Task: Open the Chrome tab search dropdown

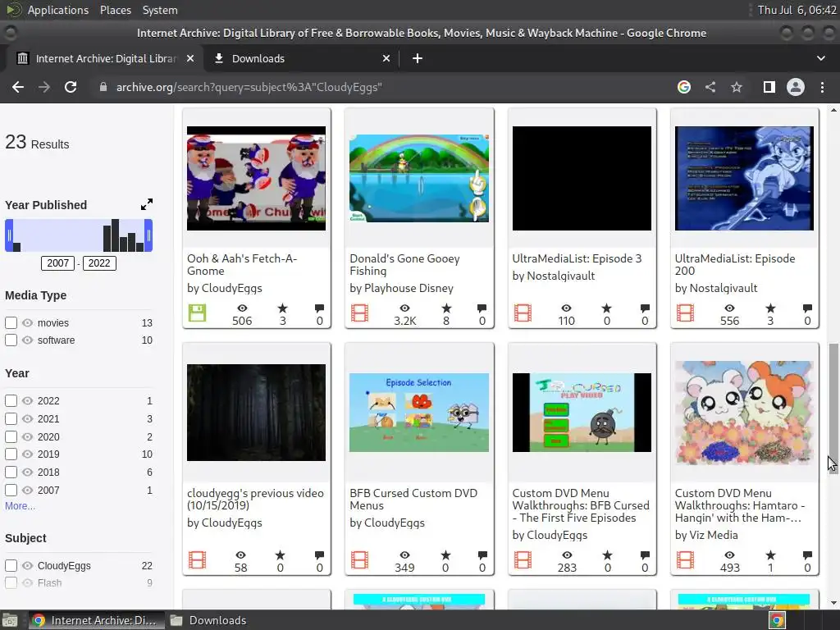Action: coord(820,58)
